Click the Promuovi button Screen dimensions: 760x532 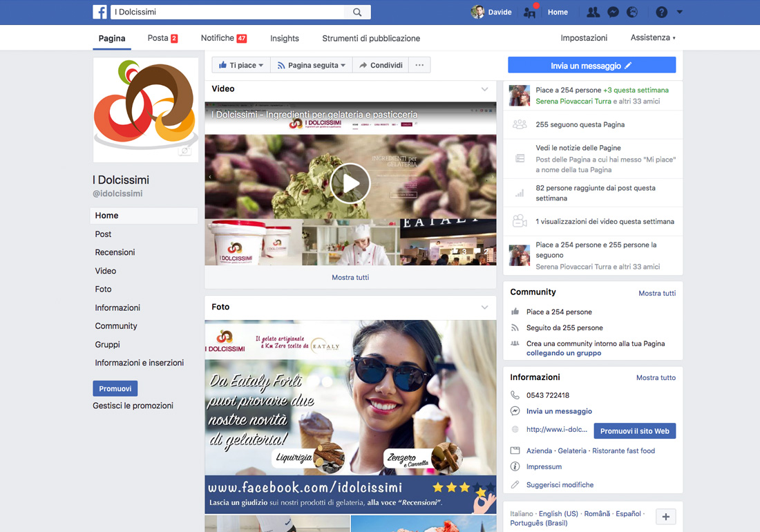115,388
